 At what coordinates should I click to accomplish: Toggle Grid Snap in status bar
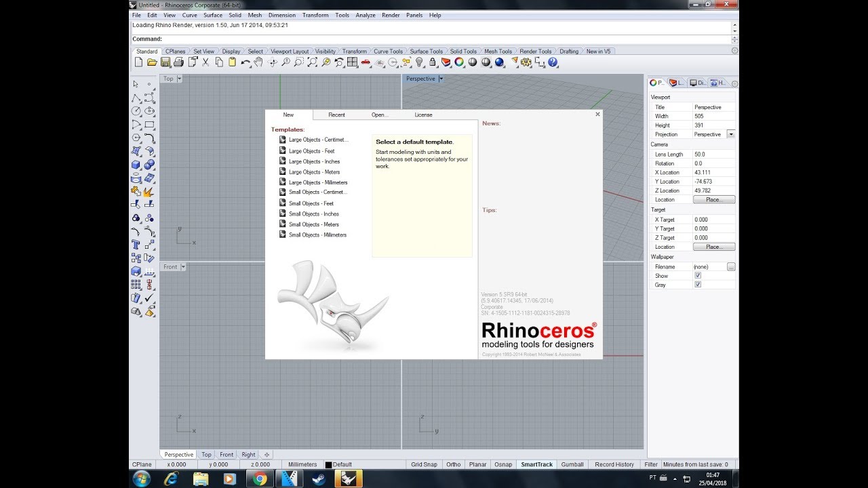click(x=425, y=464)
